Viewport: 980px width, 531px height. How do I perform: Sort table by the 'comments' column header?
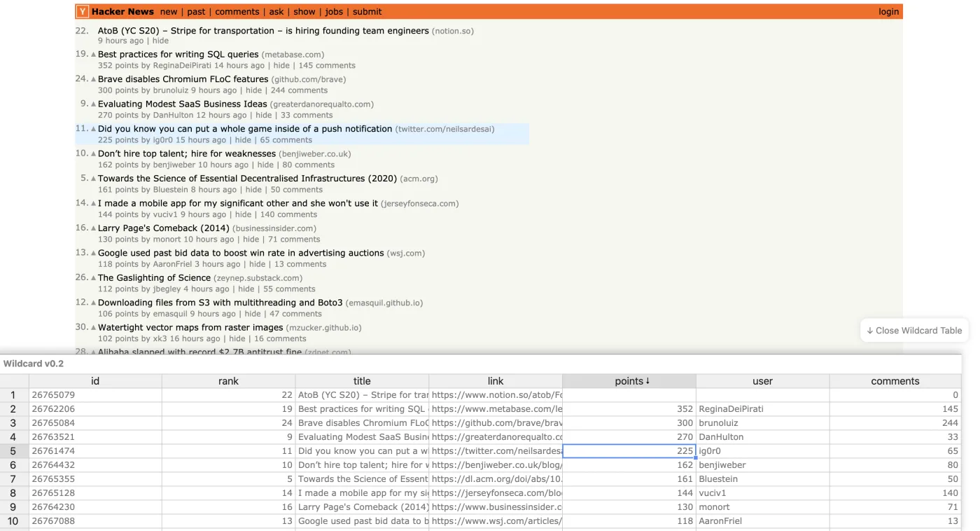coord(895,381)
